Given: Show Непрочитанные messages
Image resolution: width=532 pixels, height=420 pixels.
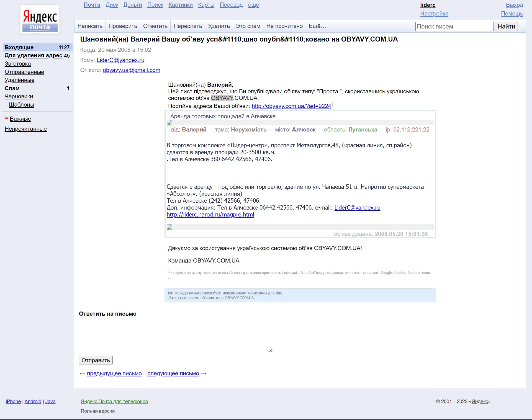Looking at the screenshot, I should point(26,129).
